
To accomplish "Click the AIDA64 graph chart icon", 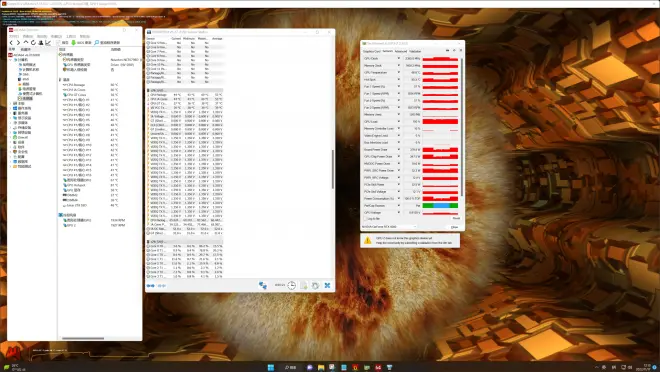I will [48, 43].
